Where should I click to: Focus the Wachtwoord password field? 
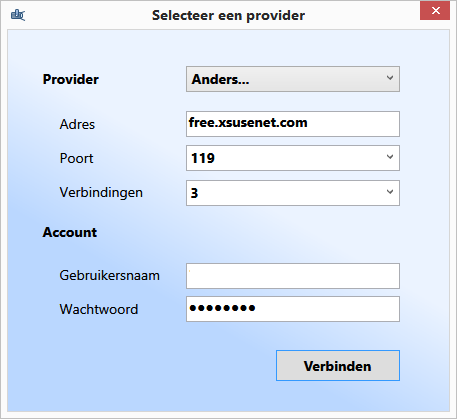click(x=293, y=309)
